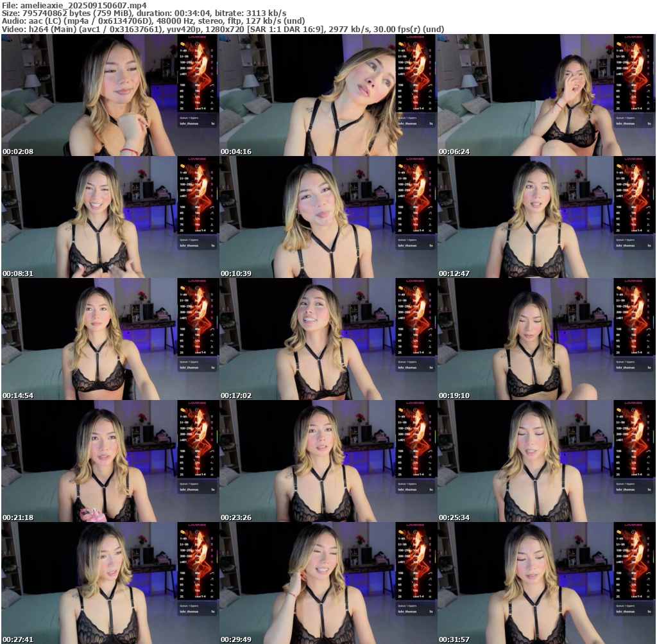Select the frame marked 00:29:49
657x644 pixels.
pos(328,583)
